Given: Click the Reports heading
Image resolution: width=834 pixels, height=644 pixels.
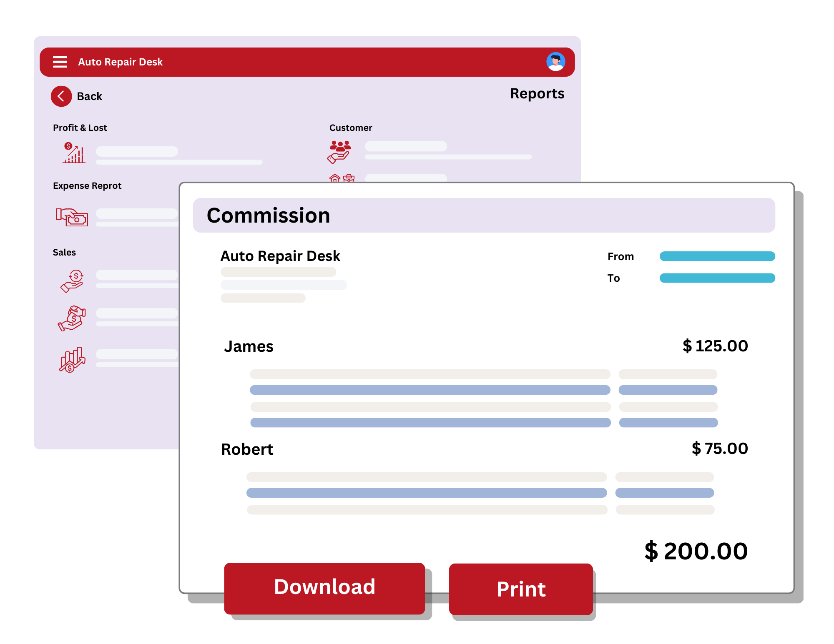Looking at the screenshot, I should pos(537,94).
